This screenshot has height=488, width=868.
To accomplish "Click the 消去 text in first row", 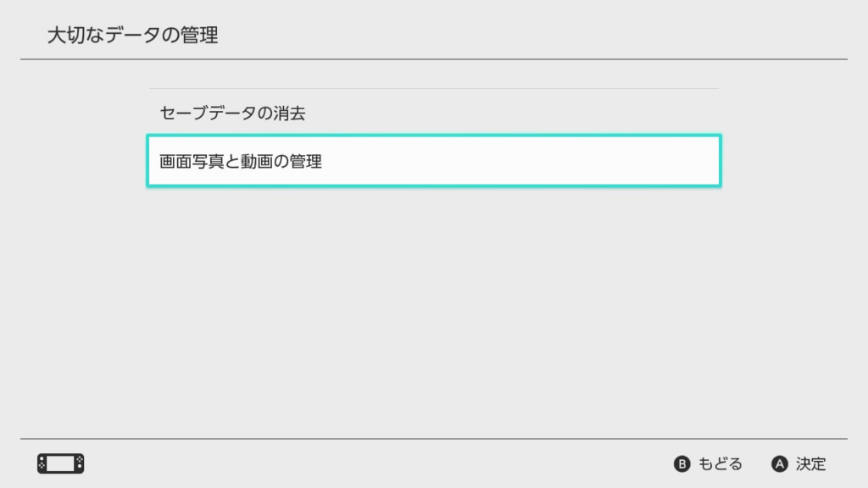I will 289,114.
